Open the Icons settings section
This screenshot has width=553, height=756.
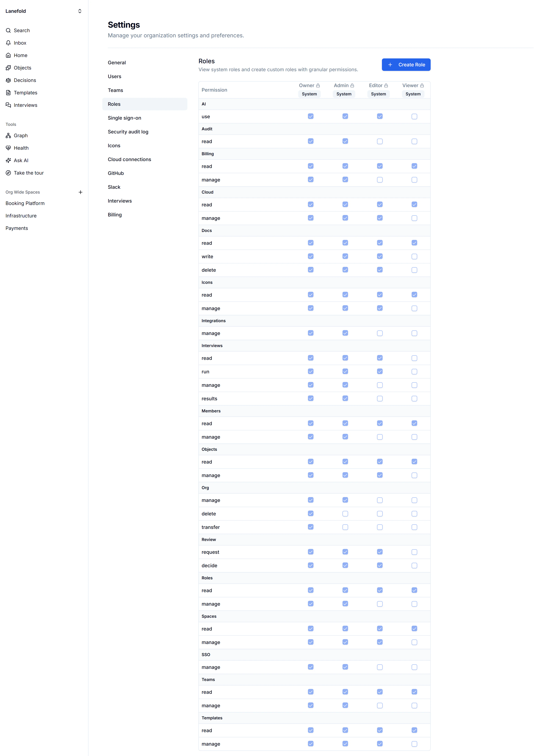point(145,146)
